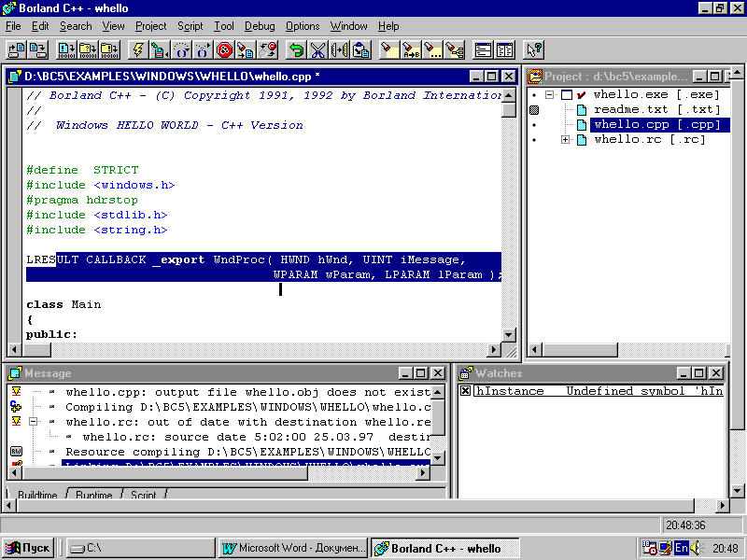Viewport: 747px width, 560px height.
Task: Click the whello.obj does not exist message
Action: coord(247,392)
